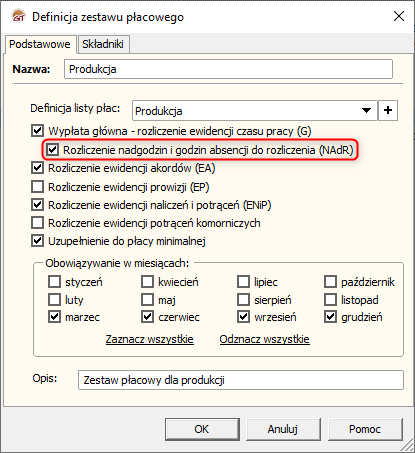415x453 pixels.
Task: Switch to the Składniki tab
Action: click(x=103, y=44)
